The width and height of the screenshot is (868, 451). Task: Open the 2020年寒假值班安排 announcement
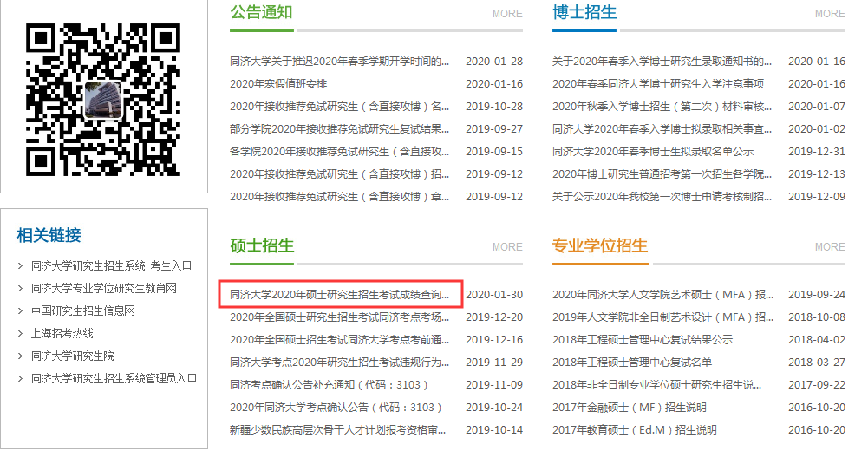pos(278,84)
